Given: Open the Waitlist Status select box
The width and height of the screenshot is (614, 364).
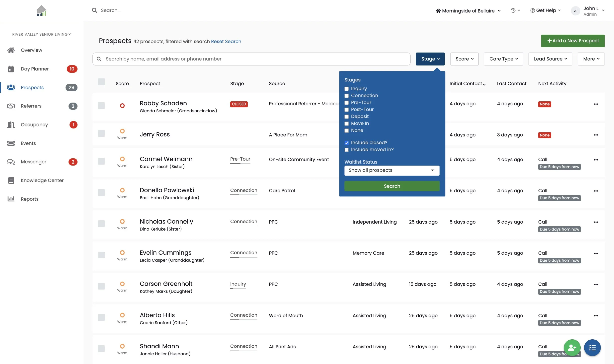Looking at the screenshot, I should pos(392,171).
